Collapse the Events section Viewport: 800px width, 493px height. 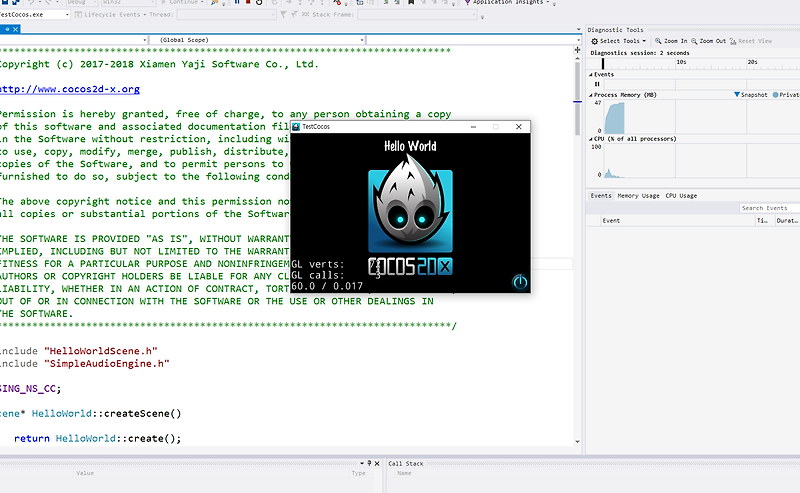pyautogui.click(x=591, y=75)
